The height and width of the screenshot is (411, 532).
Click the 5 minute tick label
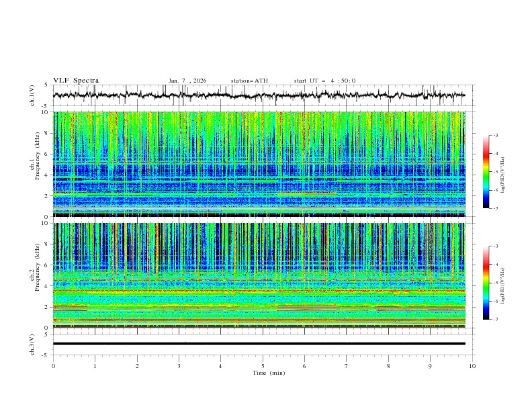(x=263, y=365)
